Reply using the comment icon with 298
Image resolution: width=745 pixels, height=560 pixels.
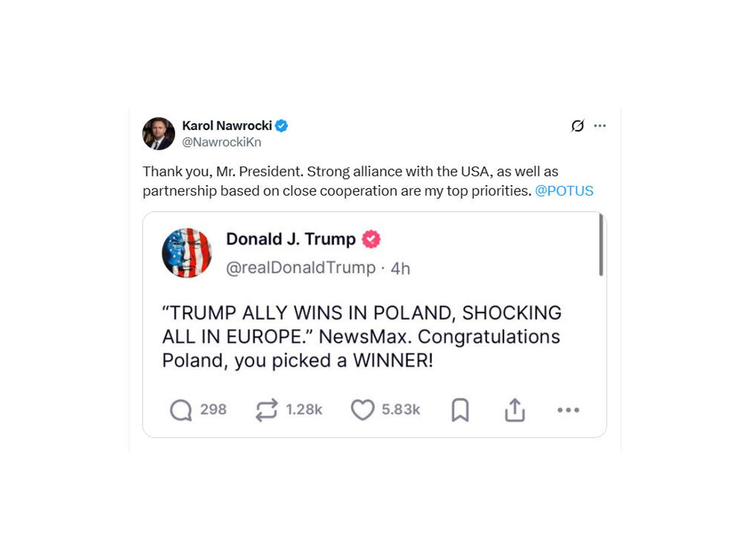pos(181,410)
